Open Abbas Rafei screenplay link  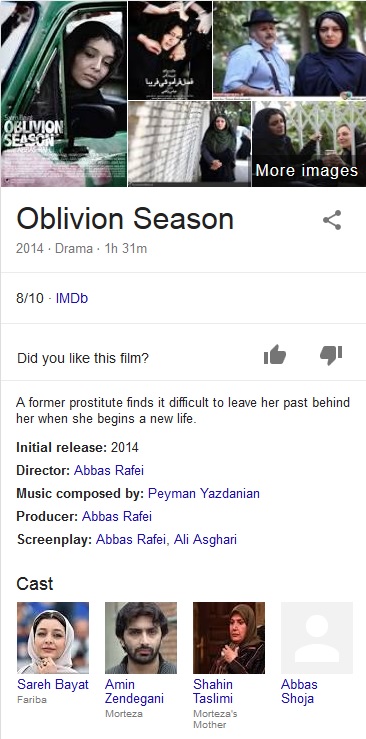pyautogui.click(x=131, y=539)
